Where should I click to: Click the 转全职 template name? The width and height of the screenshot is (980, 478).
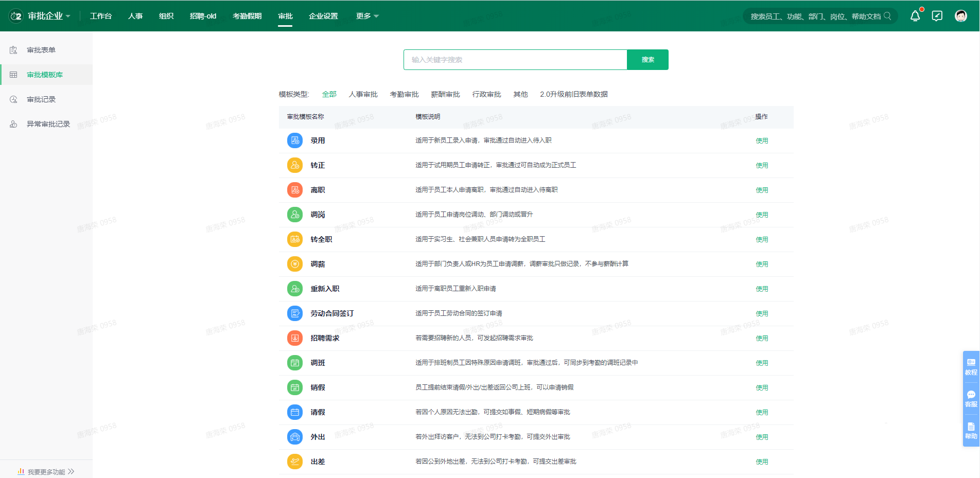coord(321,239)
